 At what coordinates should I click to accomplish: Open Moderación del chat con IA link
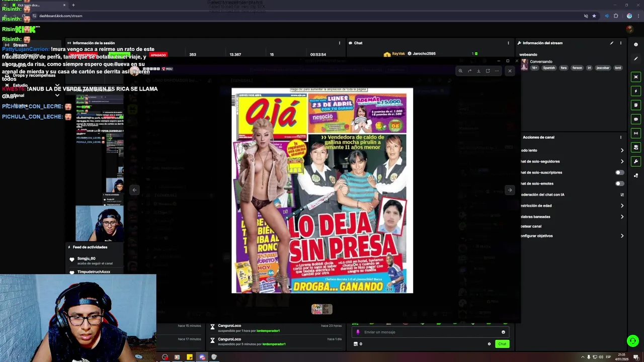click(x=622, y=195)
